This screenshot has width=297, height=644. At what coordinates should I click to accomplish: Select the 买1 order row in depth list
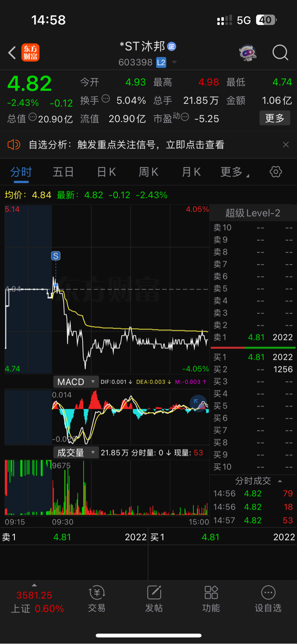(x=253, y=357)
